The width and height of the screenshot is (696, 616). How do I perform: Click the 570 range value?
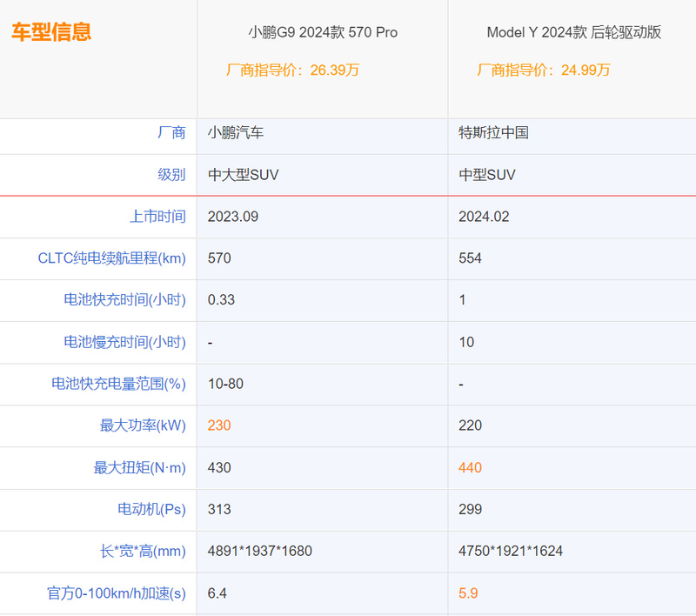(219, 258)
